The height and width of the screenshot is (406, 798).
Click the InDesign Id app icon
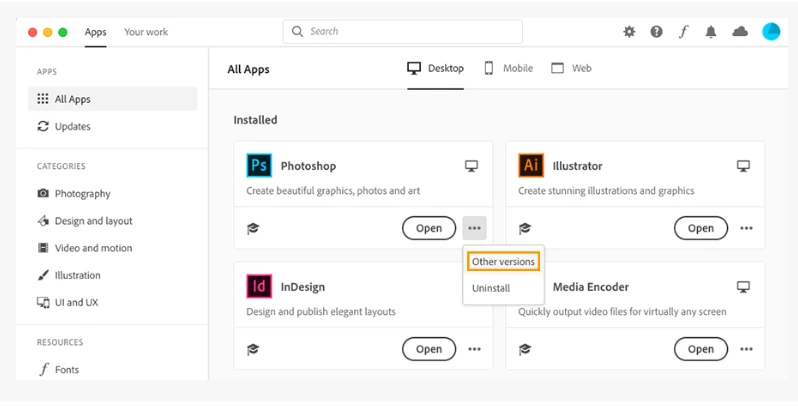point(259,286)
